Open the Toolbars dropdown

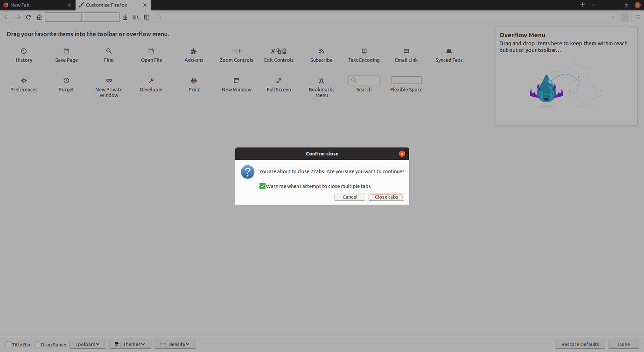[x=87, y=344]
